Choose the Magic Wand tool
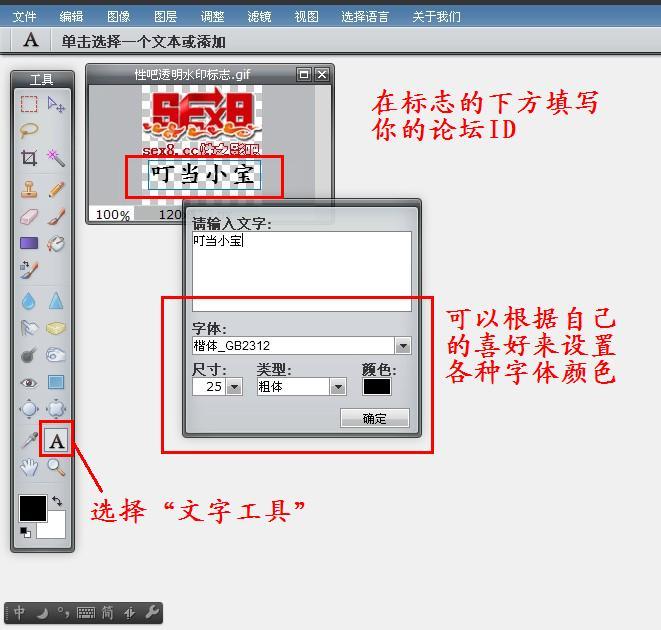This screenshot has height=630, width=661. [57, 158]
